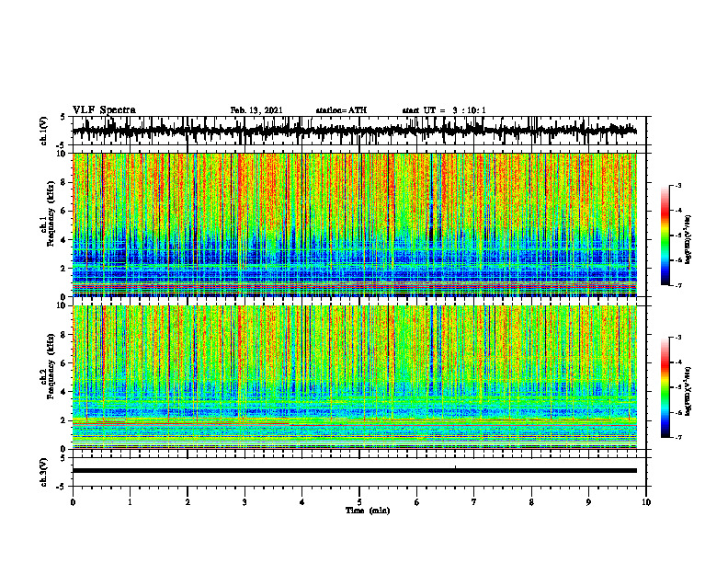The image size is (728, 563).
Task: Click the small spike on the ch.3 trace
Action: [x=456, y=466]
